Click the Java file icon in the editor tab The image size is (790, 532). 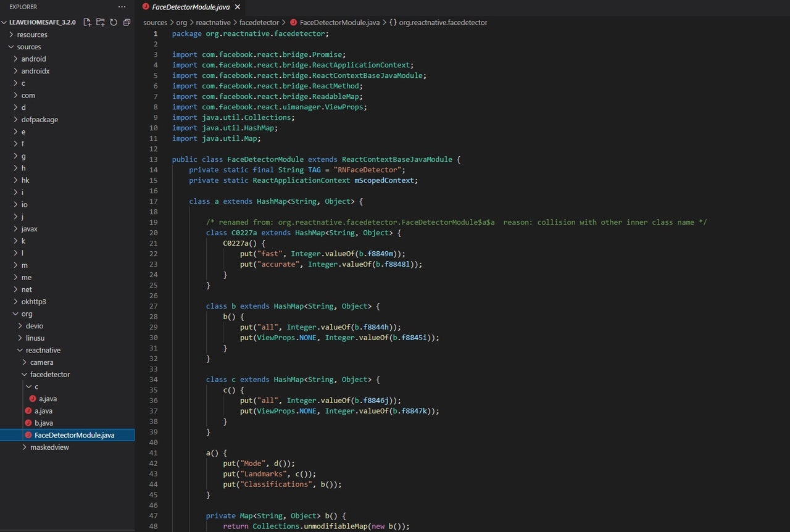[x=146, y=7]
